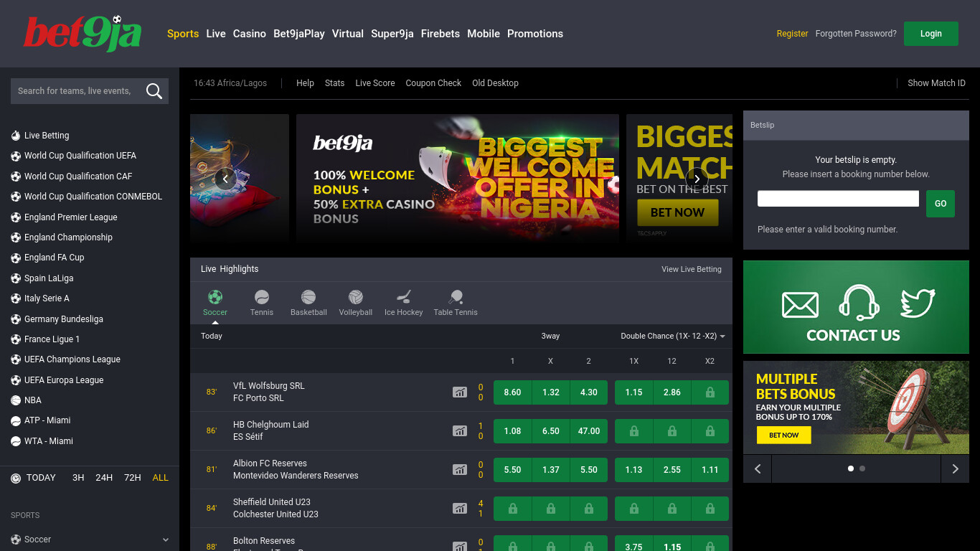Open England Premier League in sidebar
The height and width of the screenshot is (551, 980).
[x=71, y=217]
